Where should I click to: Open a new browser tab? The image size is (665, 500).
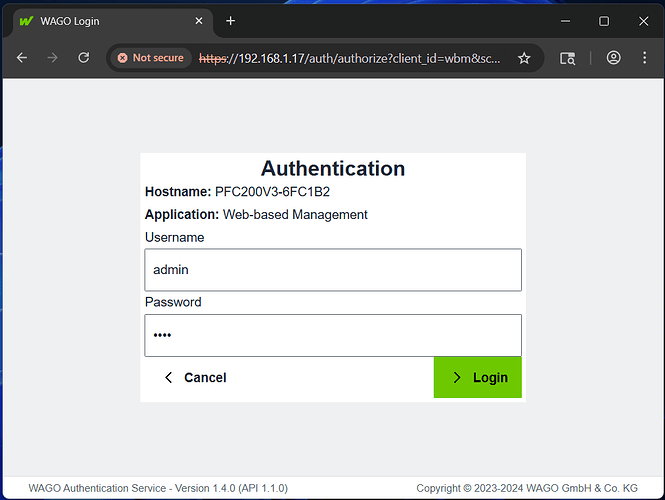[230, 21]
